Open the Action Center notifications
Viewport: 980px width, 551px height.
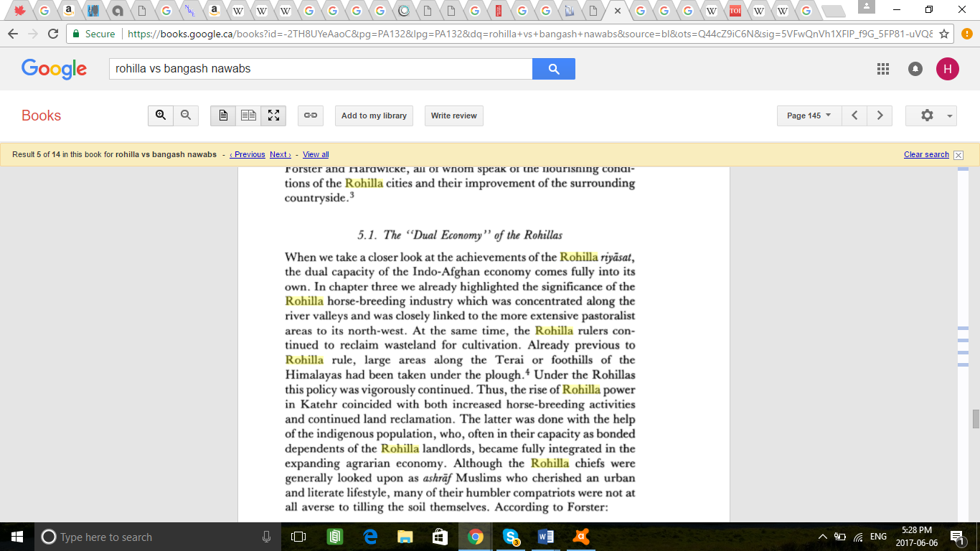957,537
